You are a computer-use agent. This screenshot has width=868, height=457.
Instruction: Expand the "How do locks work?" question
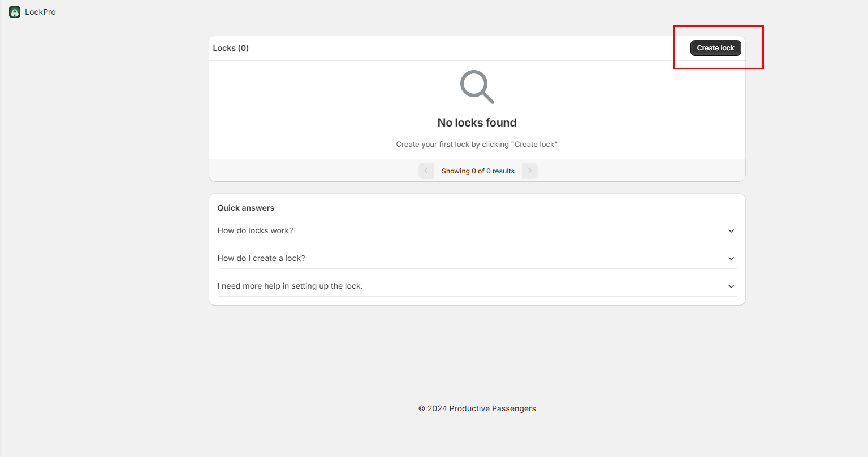click(x=255, y=230)
